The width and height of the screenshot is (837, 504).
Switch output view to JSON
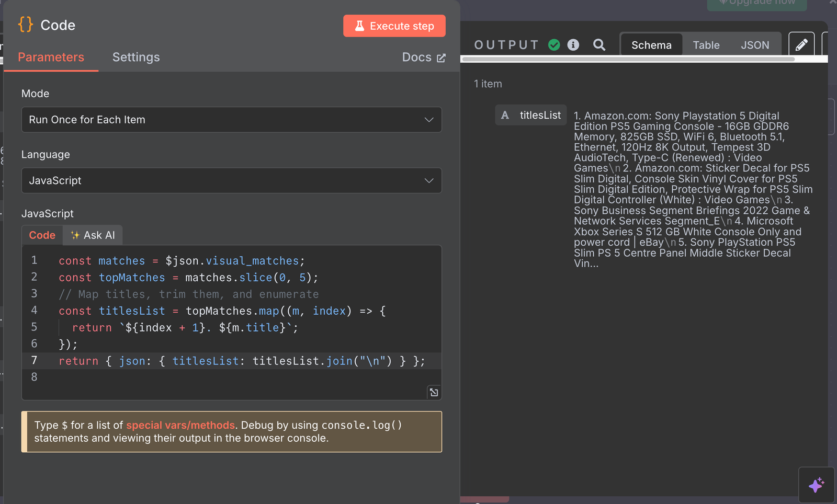754,45
